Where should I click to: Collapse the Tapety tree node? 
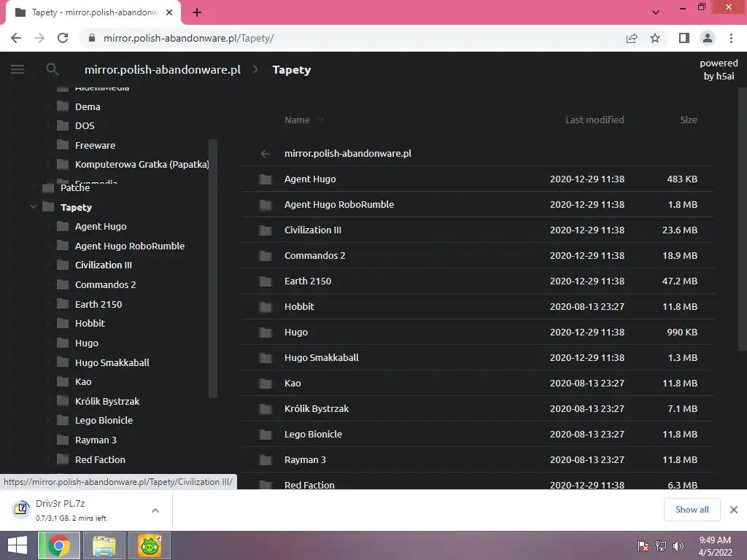33,206
